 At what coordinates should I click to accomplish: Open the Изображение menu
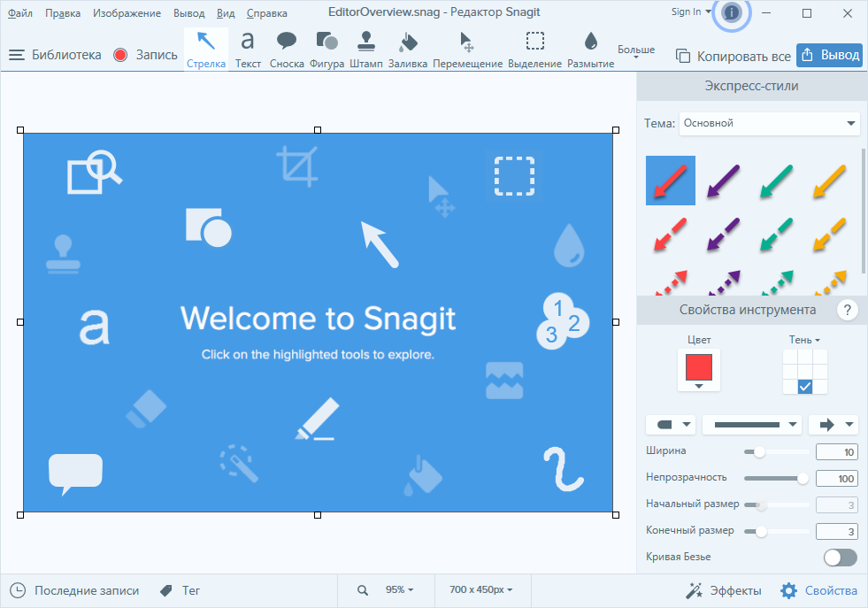[x=127, y=12]
